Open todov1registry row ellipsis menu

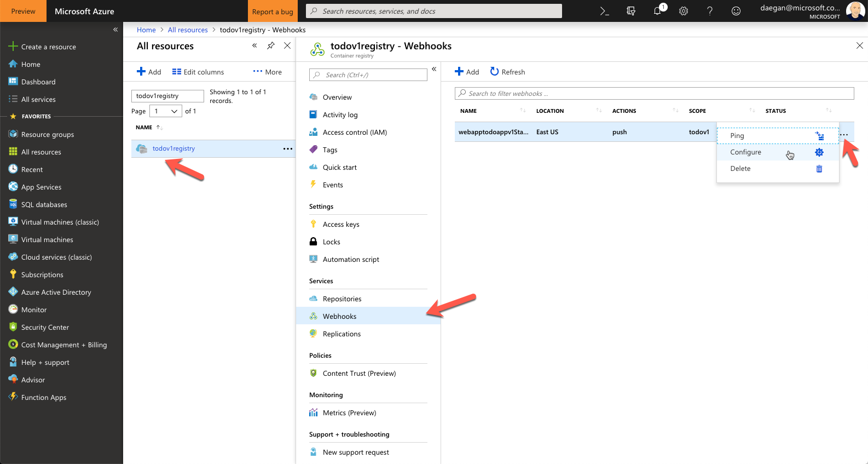(288, 148)
